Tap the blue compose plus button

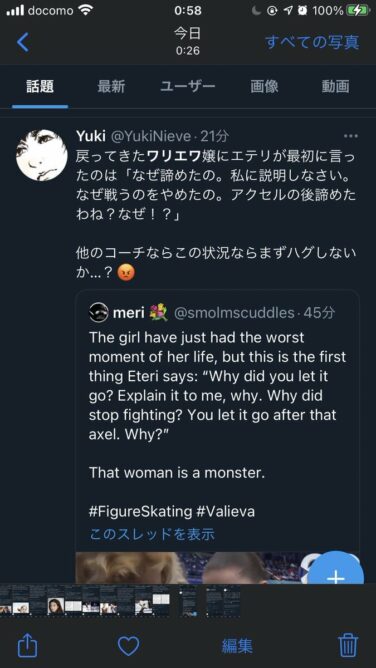(336, 570)
